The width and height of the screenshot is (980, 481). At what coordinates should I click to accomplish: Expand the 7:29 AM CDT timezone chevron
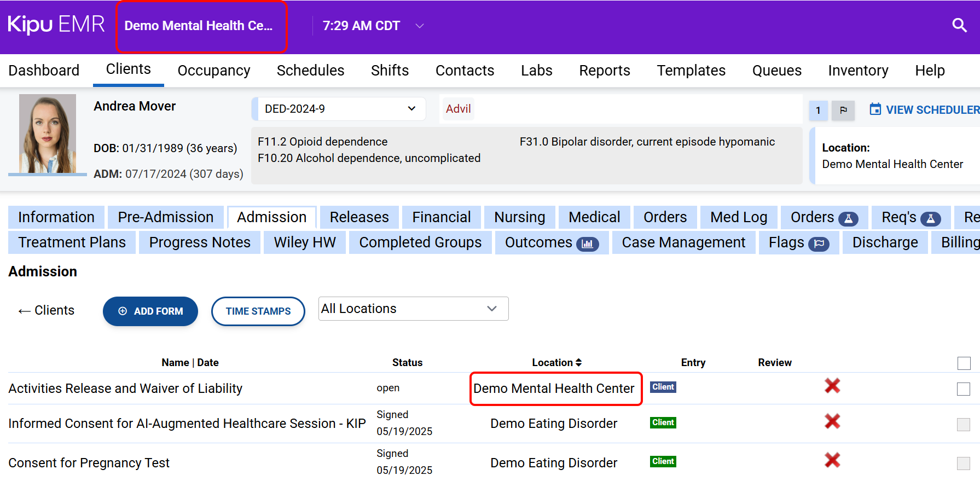[420, 26]
